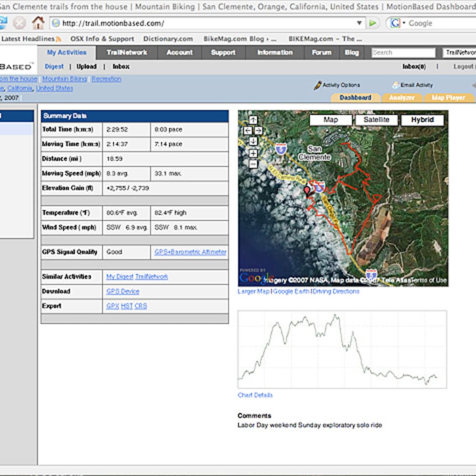Zoom out the map with minus
Image resolution: width=476 pixels, height=476 pixels.
pos(253,164)
